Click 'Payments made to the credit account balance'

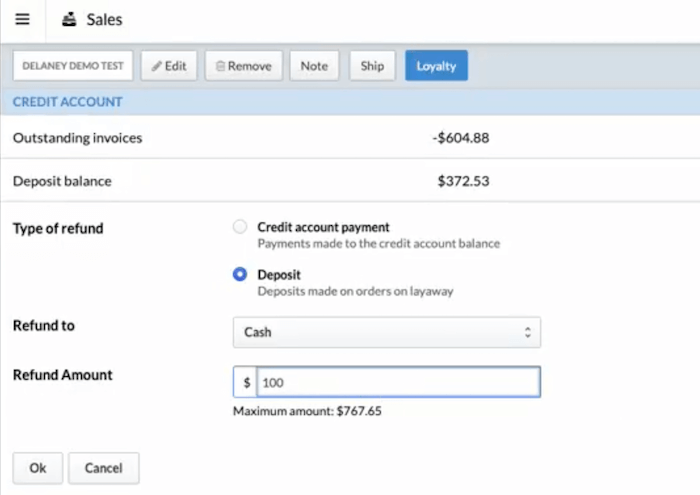coord(379,244)
